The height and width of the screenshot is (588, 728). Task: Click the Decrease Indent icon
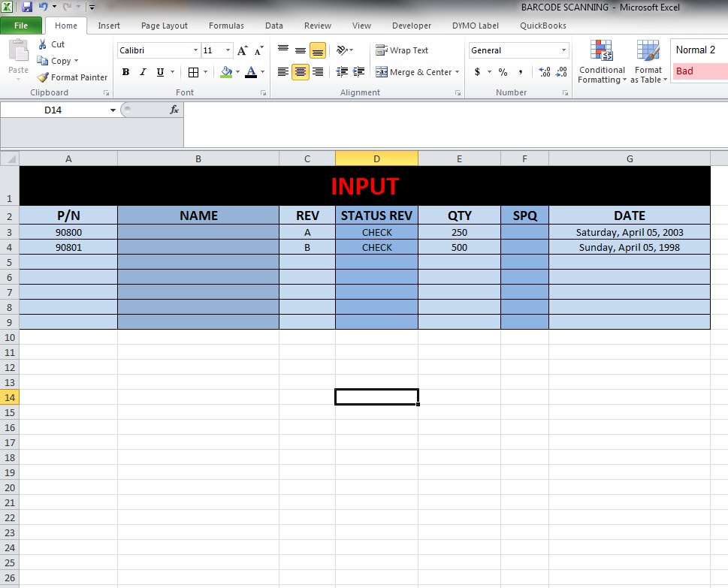click(x=342, y=71)
